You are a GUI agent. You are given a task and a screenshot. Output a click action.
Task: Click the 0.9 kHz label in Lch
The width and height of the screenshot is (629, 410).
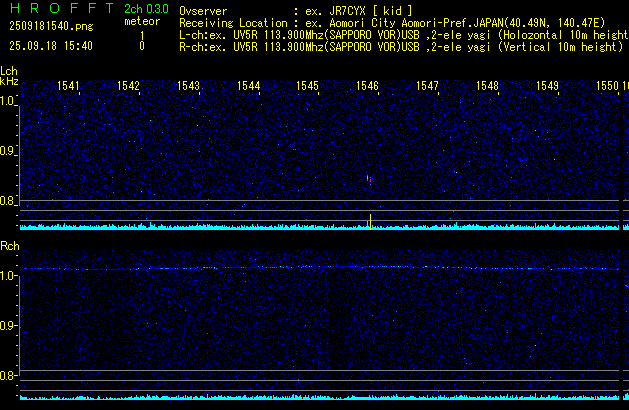coord(8,151)
